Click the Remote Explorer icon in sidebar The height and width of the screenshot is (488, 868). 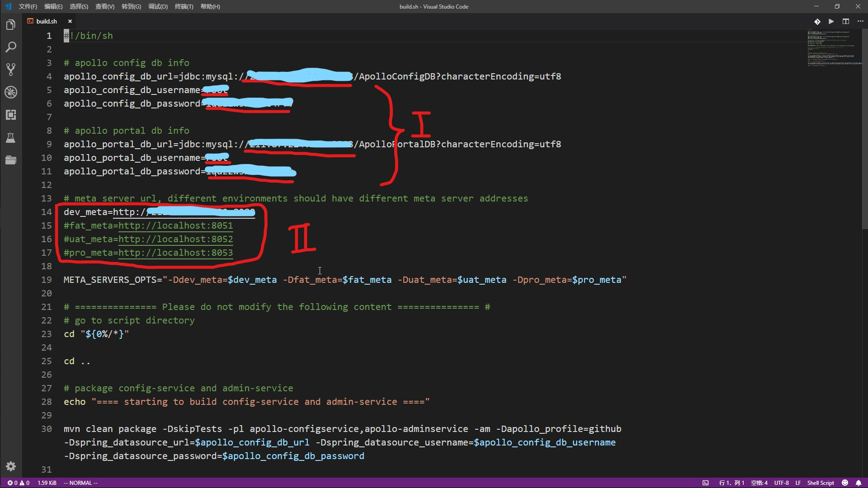11,114
